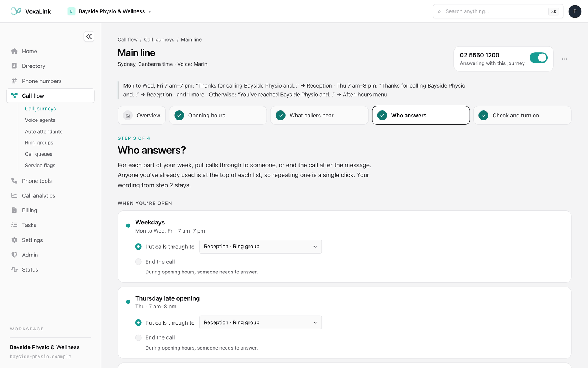Open the Bayside Physio & Wellness workspace switcher
Image resolution: width=588 pixels, height=368 pixels.
109,11
